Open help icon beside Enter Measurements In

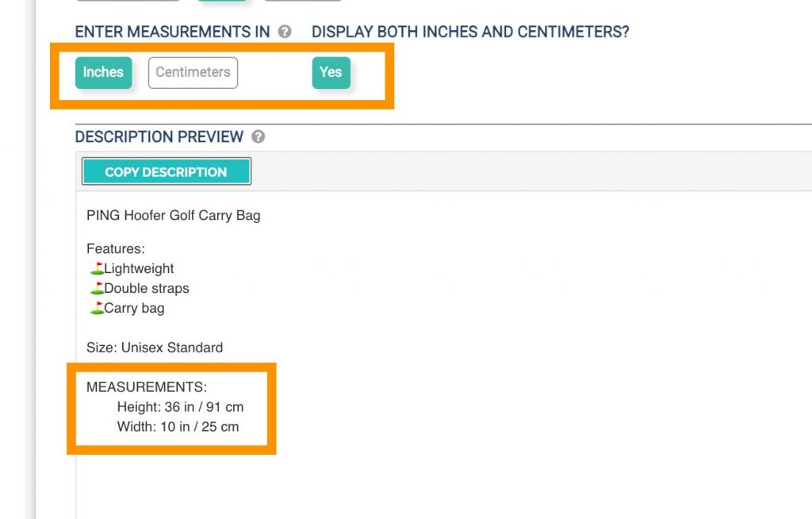click(285, 32)
